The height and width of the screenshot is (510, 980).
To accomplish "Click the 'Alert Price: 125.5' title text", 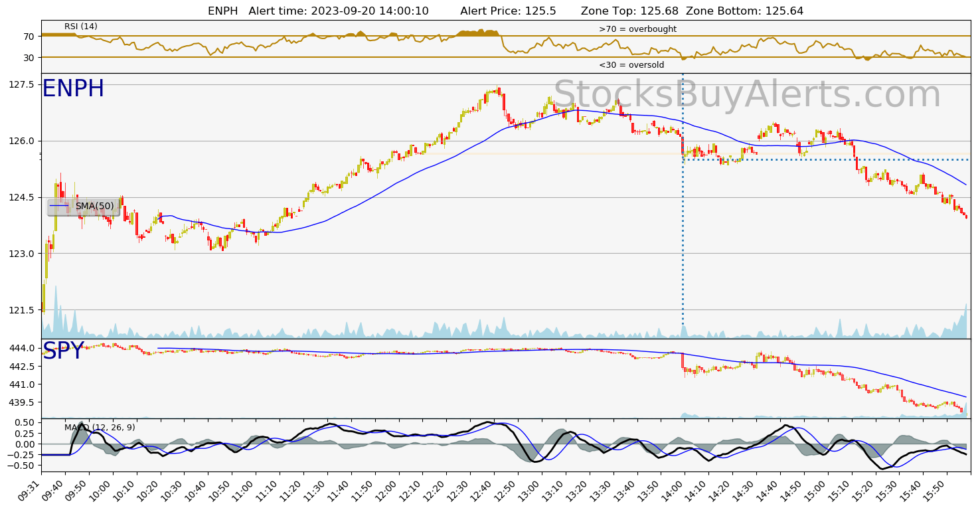I will 508,11.
